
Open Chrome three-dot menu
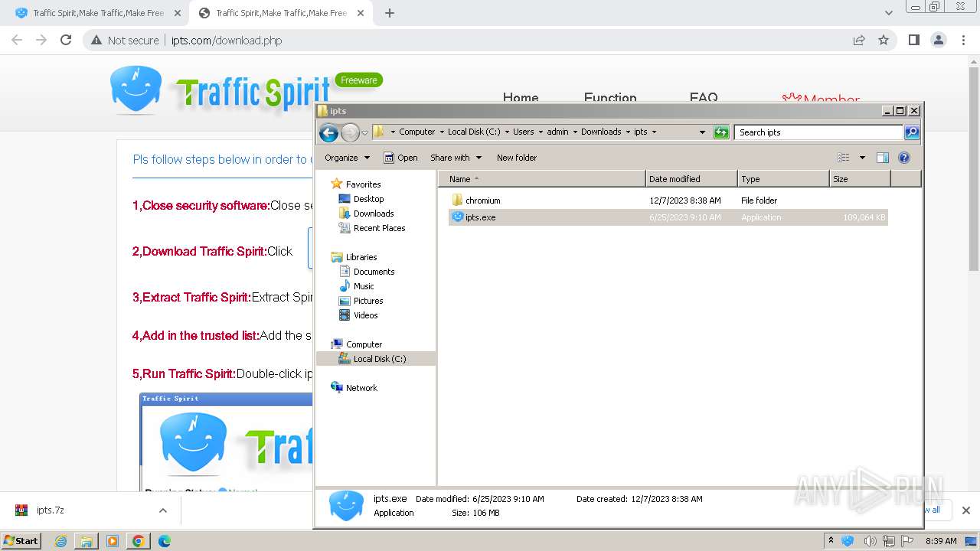[x=963, y=40]
